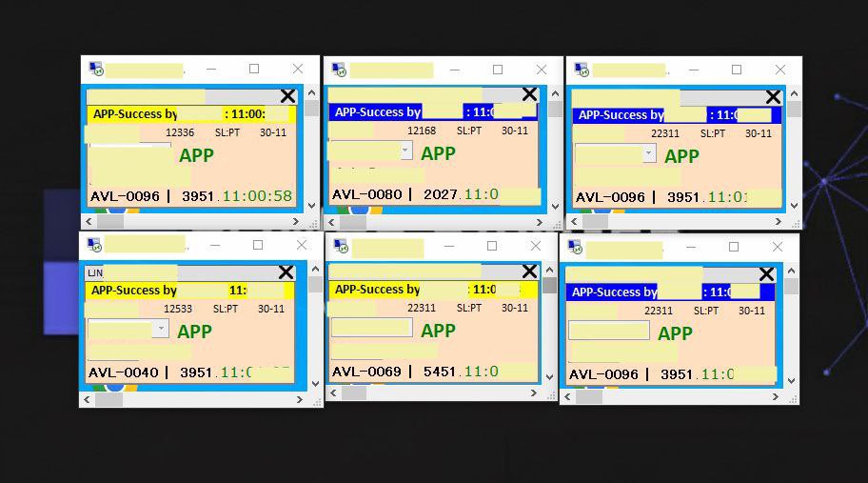Click scroll-right arrow in the 12533 window
This screenshot has height=483, width=868.
[300, 399]
